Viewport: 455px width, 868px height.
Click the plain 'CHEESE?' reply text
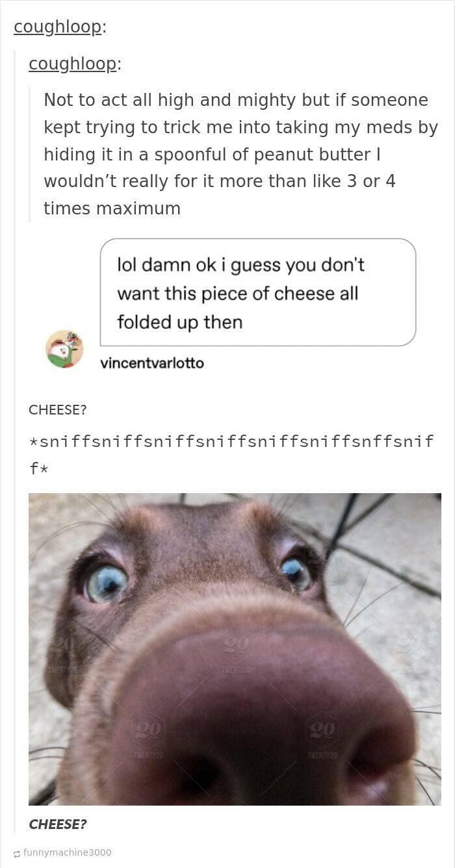pos(58,410)
